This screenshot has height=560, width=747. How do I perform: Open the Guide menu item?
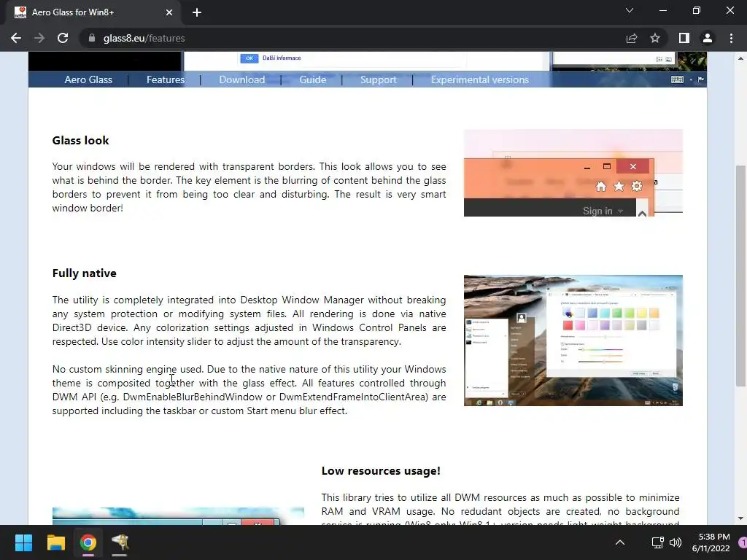click(x=312, y=79)
